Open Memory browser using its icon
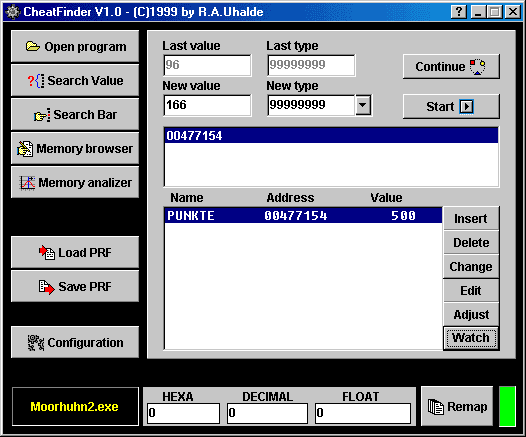 coord(25,149)
